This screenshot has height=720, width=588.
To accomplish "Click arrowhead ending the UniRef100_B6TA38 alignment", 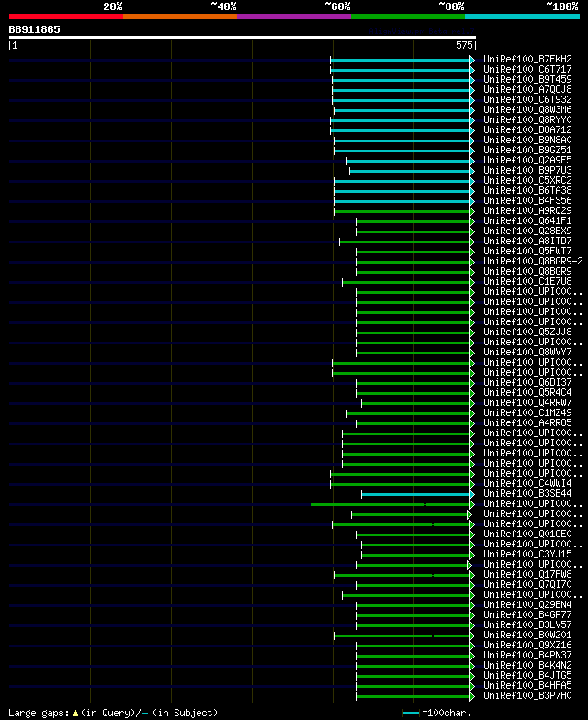I will pos(472,191).
